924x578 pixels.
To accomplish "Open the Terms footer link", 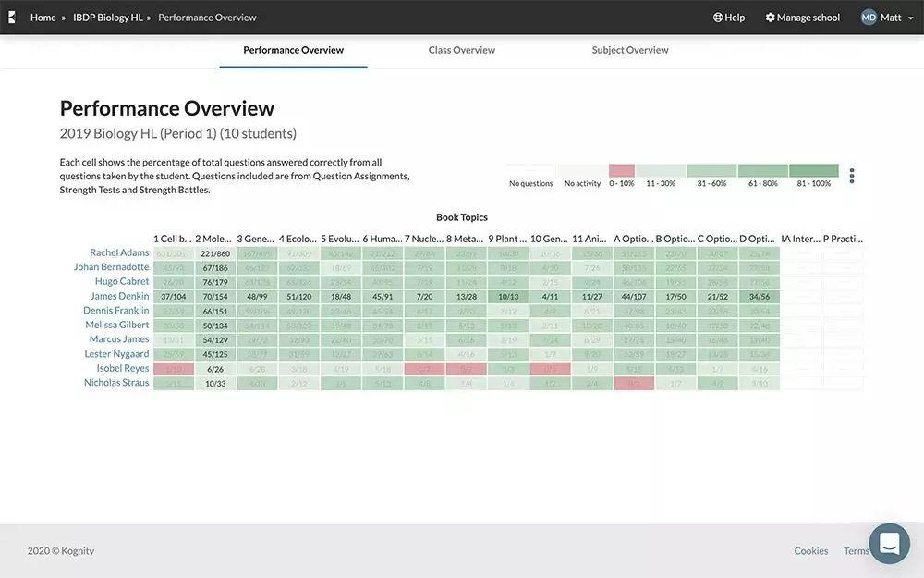I will click(x=857, y=551).
